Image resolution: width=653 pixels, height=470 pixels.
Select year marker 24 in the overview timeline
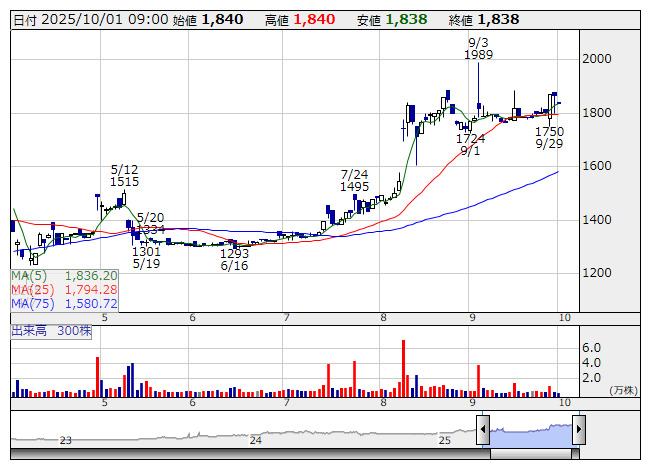click(x=256, y=440)
